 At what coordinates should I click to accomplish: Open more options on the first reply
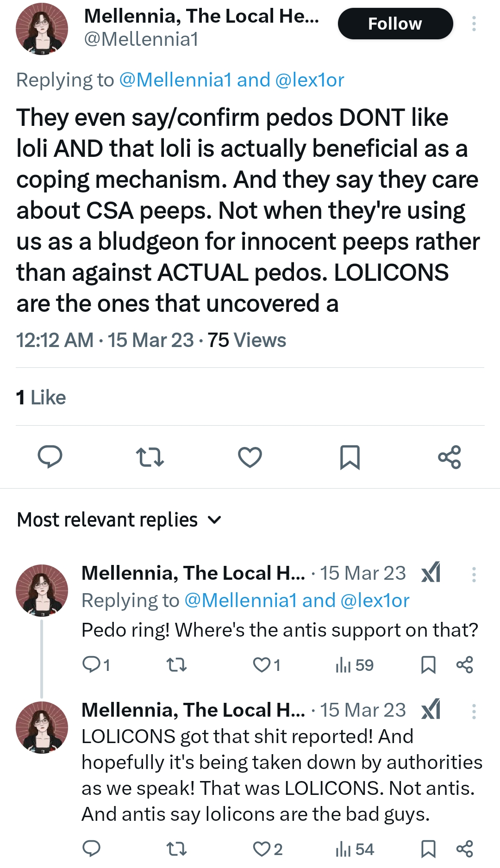(474, 574)
